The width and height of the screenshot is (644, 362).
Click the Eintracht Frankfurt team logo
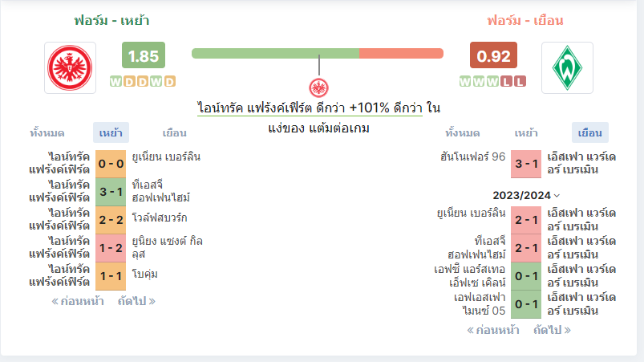point(71,67)
